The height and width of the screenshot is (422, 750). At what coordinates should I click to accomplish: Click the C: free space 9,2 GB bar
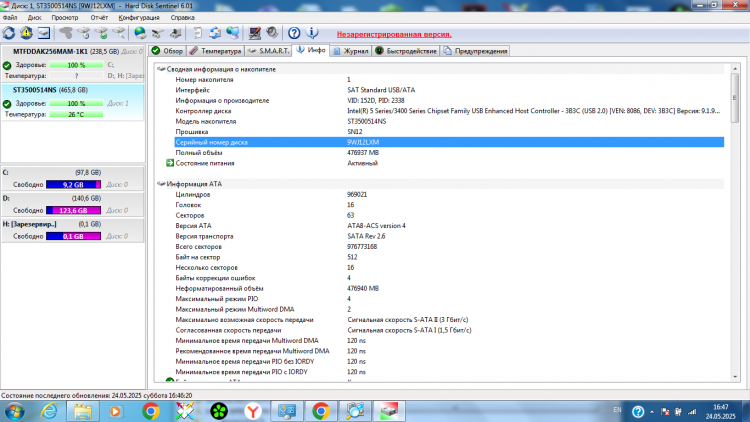coord(73,185)
